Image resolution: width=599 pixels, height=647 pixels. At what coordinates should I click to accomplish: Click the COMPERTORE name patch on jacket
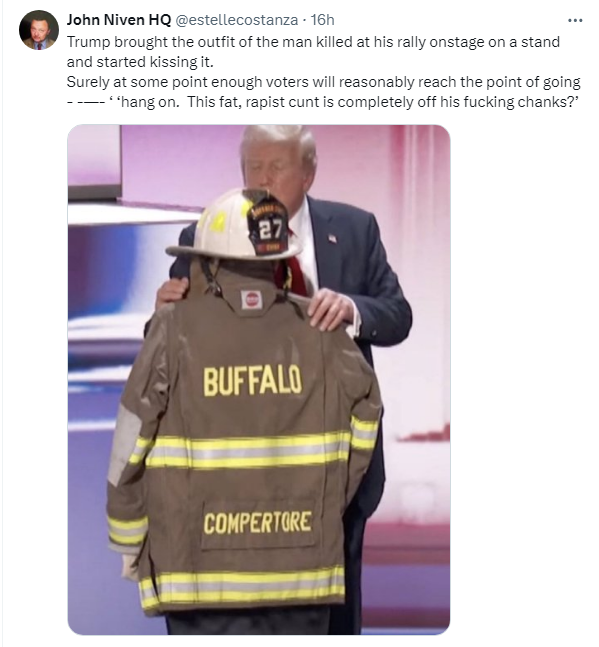(257, 523)
